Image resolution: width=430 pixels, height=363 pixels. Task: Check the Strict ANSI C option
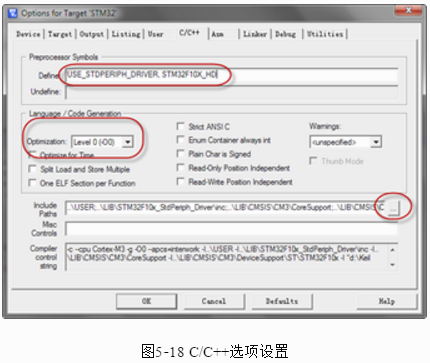[180, 126]
